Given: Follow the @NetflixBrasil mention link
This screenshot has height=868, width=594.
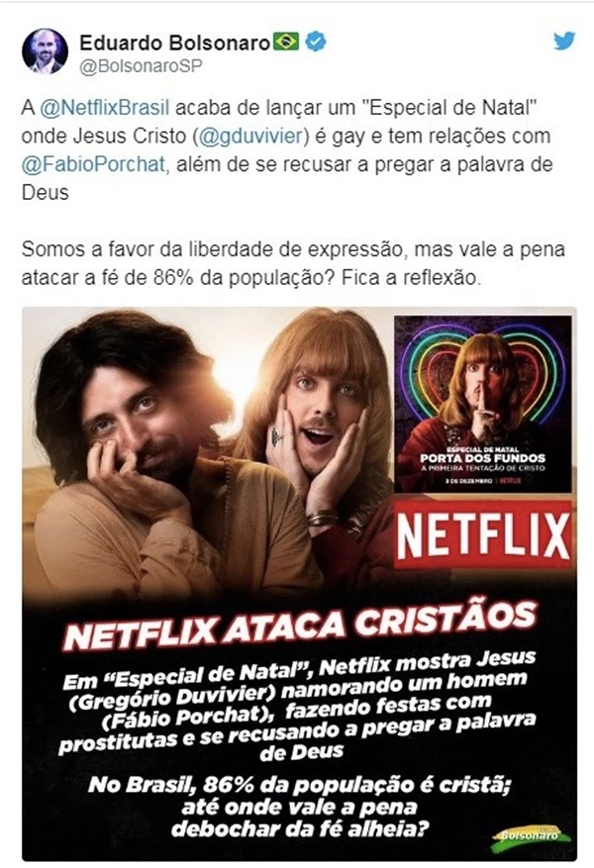Looking at the screenshot, I should pyautogui.click(x=105, y=108).
